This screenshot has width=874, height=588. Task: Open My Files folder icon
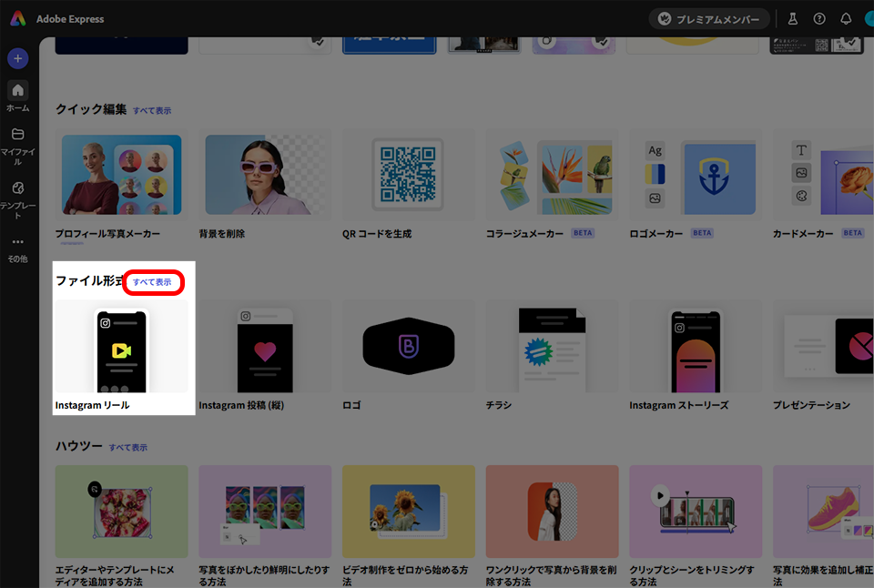(18, 135)
